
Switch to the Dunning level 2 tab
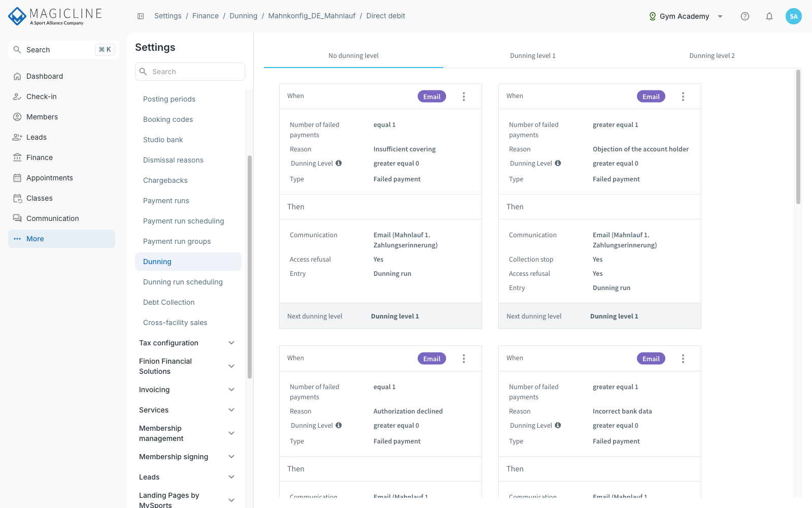pyautogui.click(x=712, y=56)
